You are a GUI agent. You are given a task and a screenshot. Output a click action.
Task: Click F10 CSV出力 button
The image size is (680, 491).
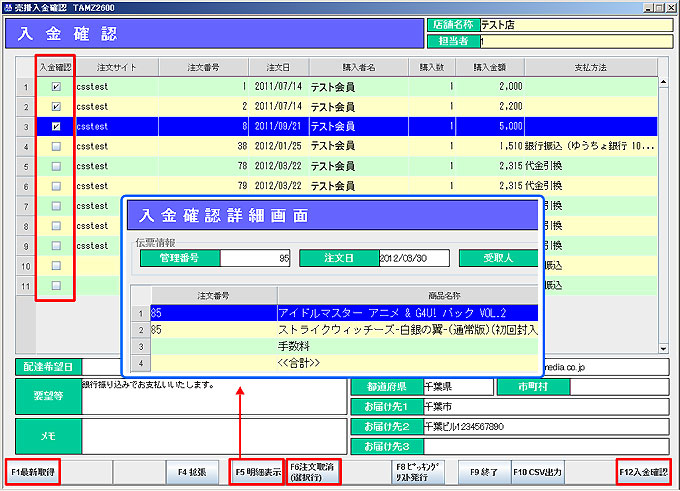[x=538, y=472]
